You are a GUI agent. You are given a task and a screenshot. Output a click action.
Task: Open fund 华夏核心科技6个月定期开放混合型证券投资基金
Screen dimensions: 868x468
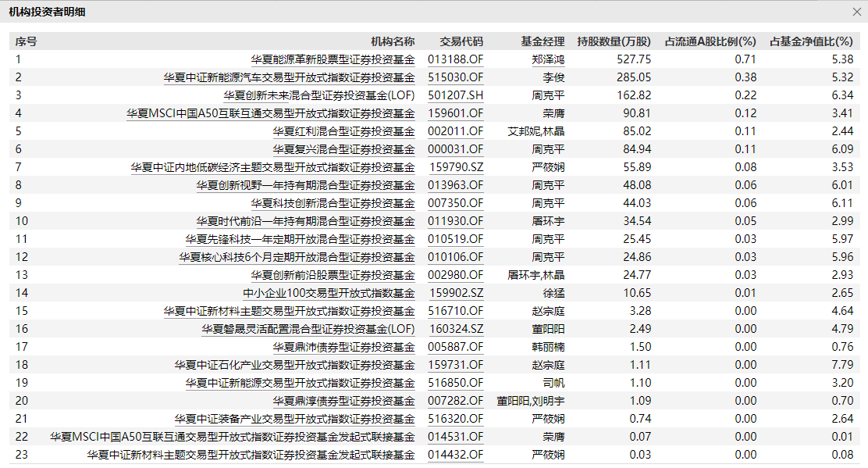pyautogui.click(x=297, y=257)
